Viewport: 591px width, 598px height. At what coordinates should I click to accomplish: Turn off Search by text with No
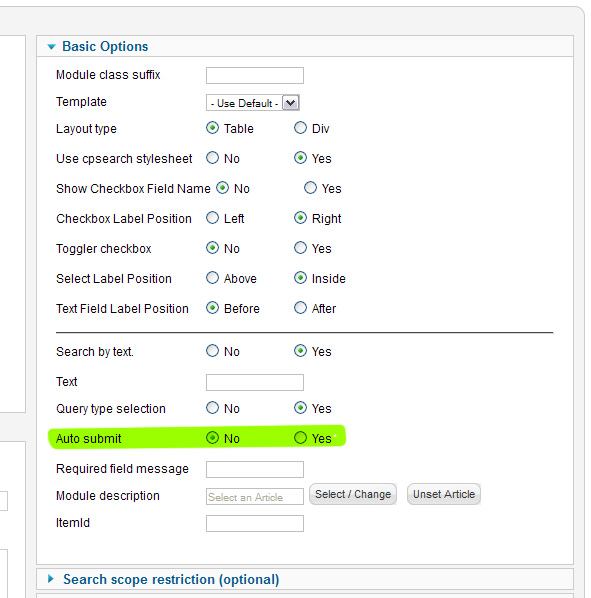coord(212,350)
